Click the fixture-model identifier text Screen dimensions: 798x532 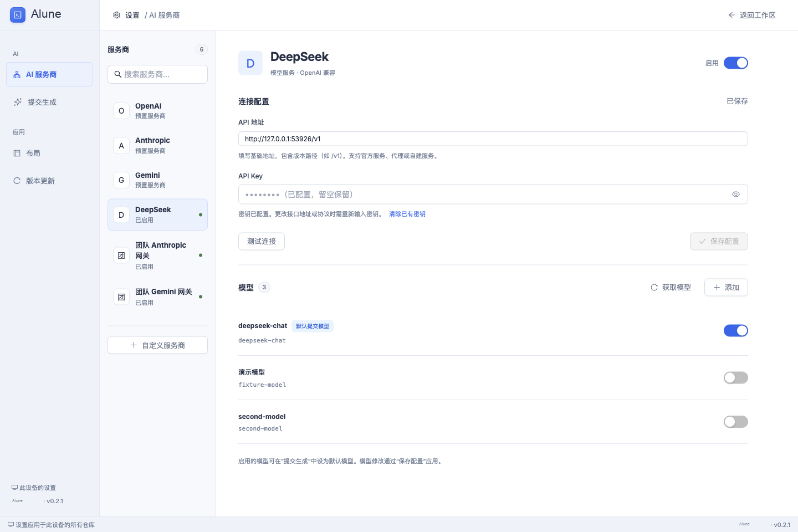(x=262, y=385)
